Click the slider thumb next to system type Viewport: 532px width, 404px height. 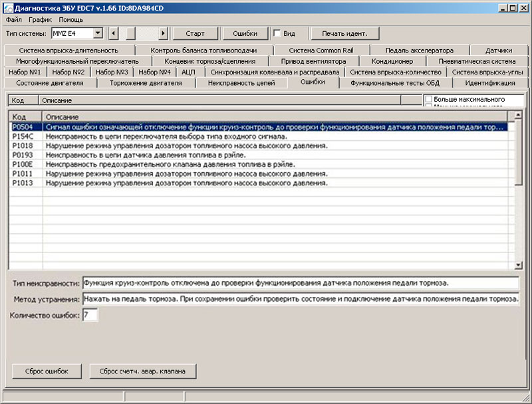click(130, 33)
